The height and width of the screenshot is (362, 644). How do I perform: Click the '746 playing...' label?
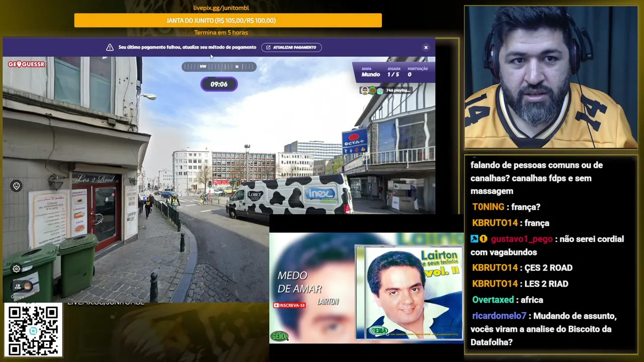pos(398,90)
